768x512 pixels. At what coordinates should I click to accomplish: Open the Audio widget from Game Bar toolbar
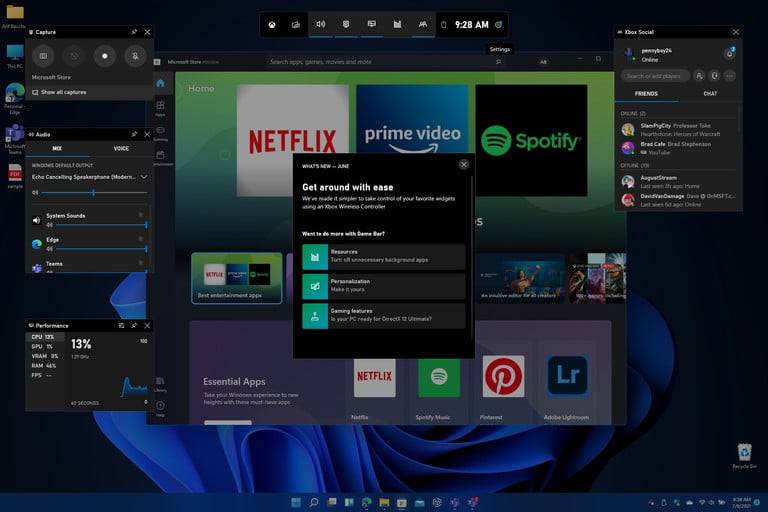pos(321,24)
